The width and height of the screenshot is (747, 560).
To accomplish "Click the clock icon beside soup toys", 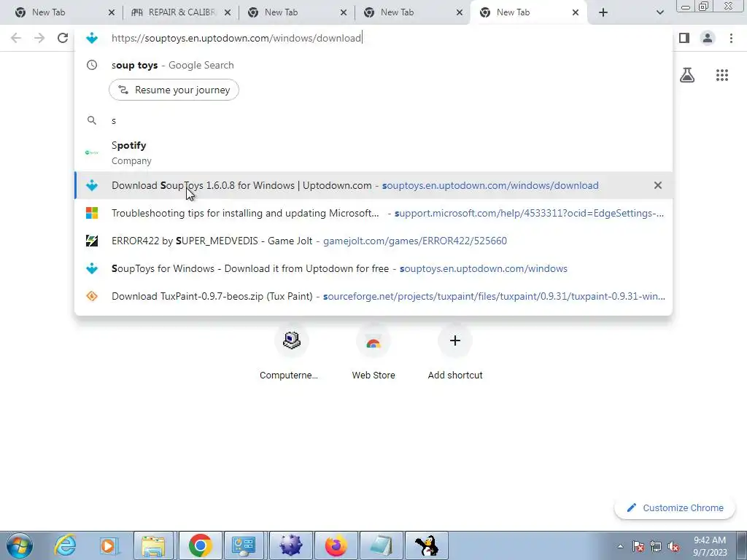I will click(92, 65).
